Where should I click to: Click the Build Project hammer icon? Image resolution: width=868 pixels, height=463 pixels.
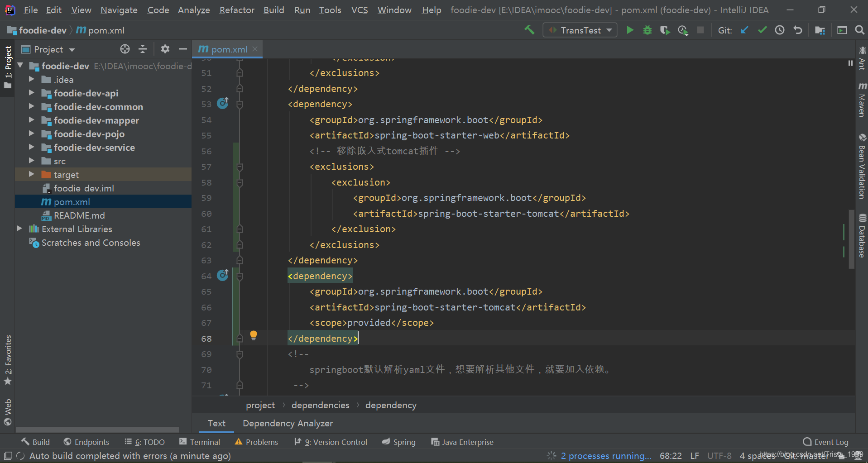[x=529, y=30]
